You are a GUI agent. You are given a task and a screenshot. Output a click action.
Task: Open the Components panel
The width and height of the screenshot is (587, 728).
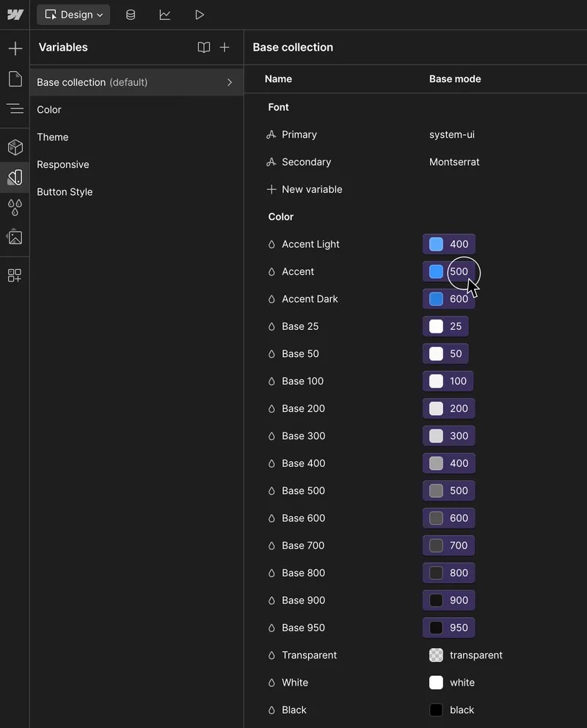(15, 147)
